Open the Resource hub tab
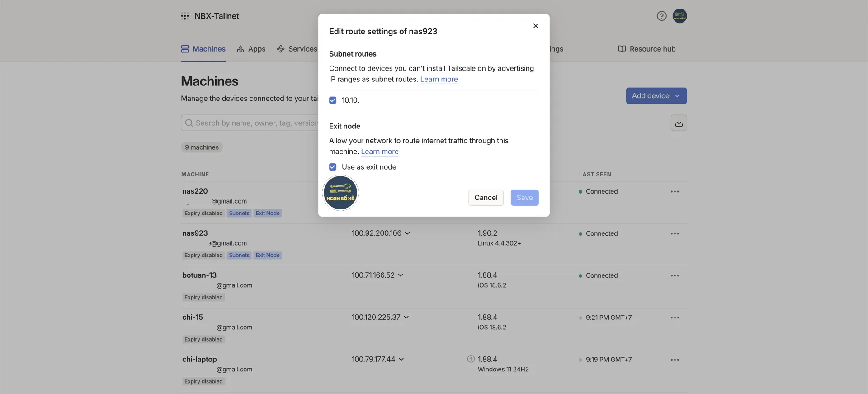 (x=646, y=49)
